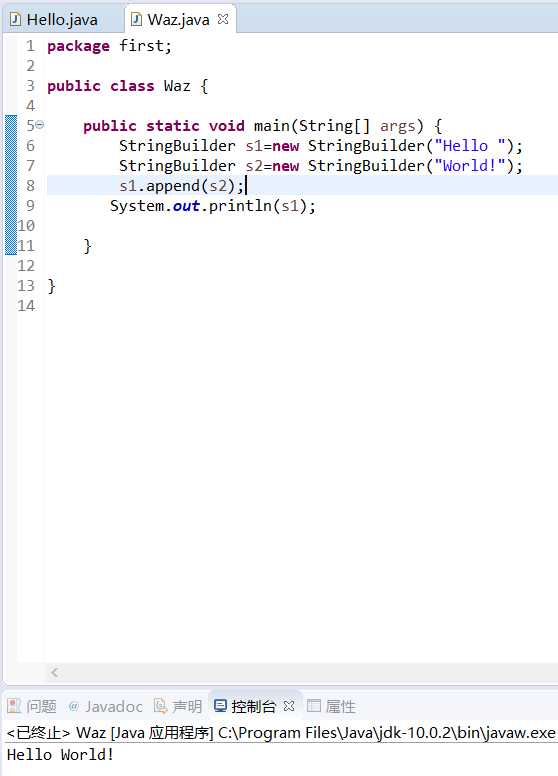Click line number 8 in the gutter
The width and height of the screenshot is (558, 776).
click(x=30, y=186)
